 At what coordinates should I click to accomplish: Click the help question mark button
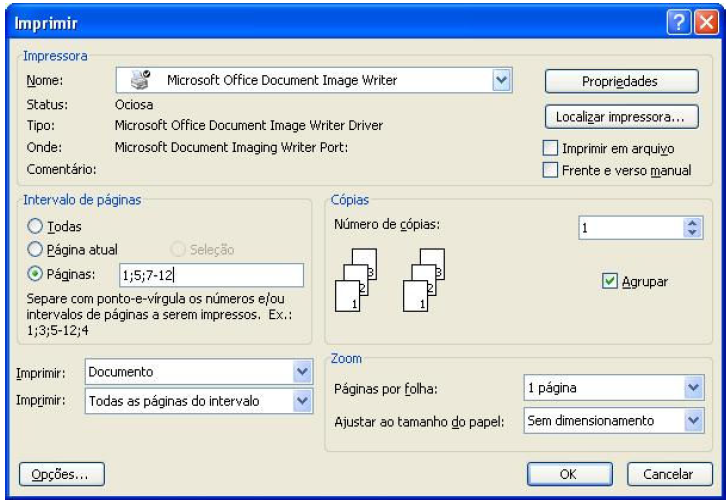coord(677,21)
